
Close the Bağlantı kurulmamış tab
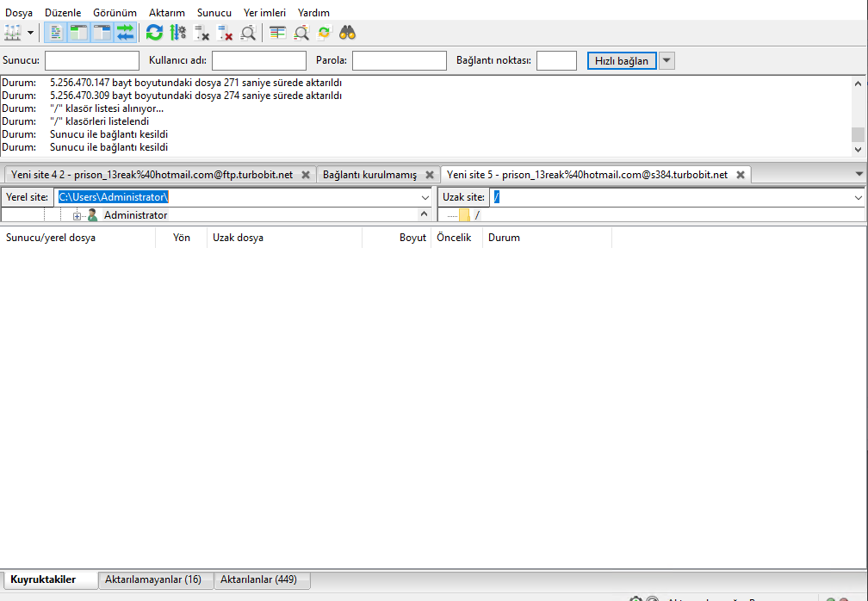tap(429, 175)
